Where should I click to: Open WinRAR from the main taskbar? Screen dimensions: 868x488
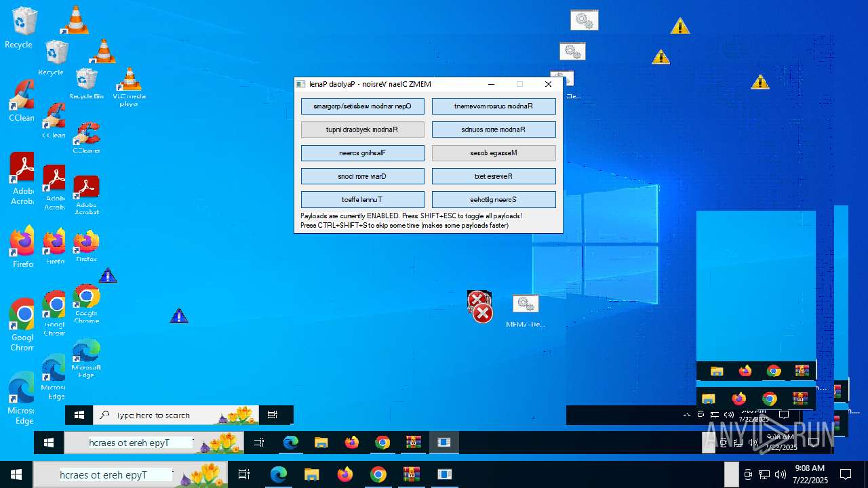pos(411,474)
